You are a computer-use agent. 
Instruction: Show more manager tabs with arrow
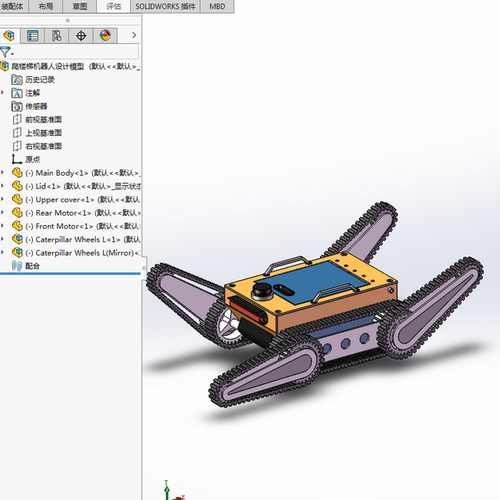pos(134,35)
